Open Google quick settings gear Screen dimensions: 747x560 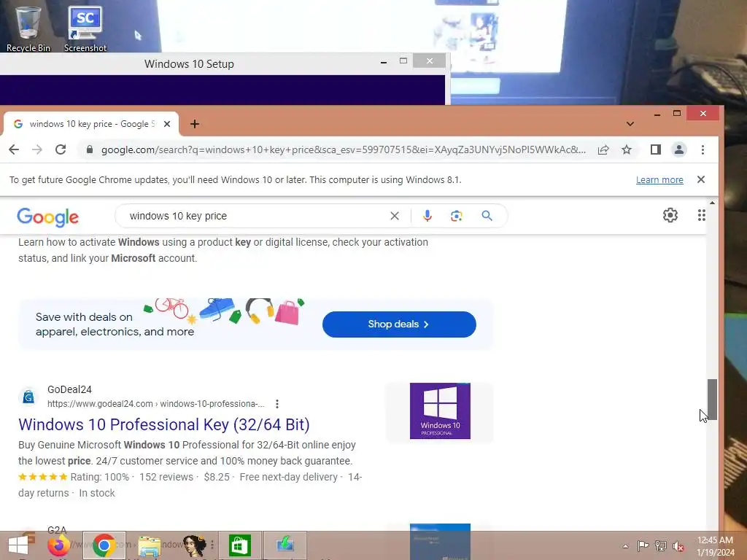[x=670, y=215]
